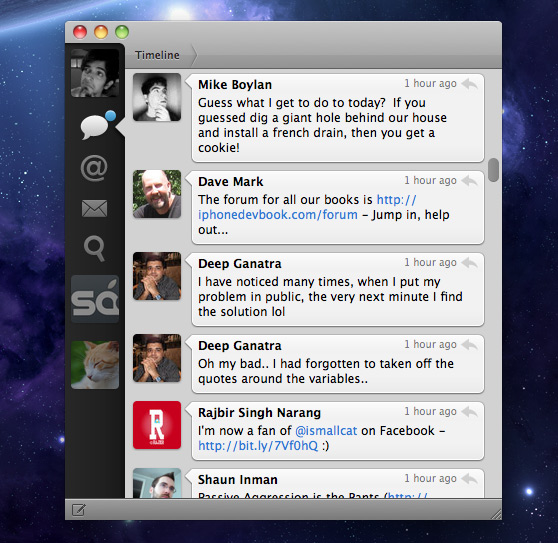
Task: Open the Timeline speech bubble icon
Action: point(95,127)
